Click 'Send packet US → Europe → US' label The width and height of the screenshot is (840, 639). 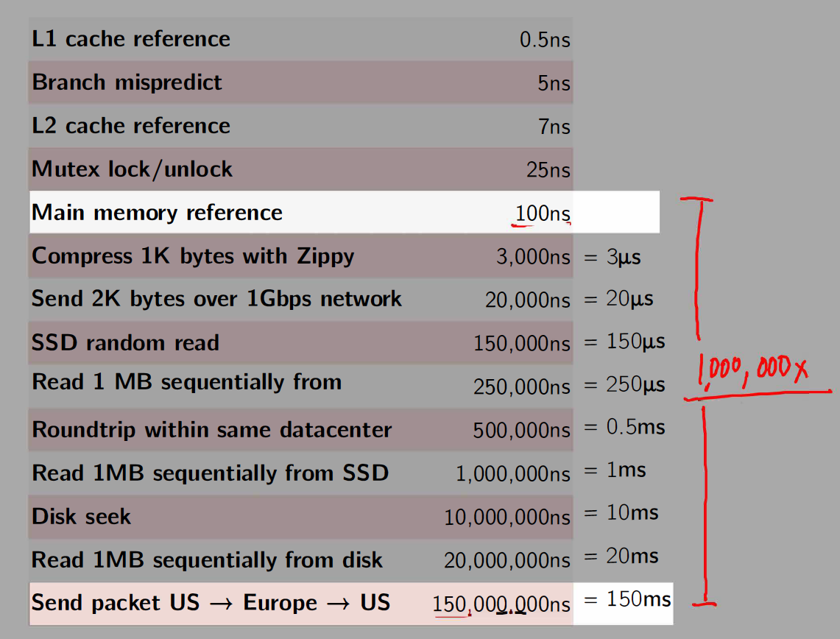[211, 603]
